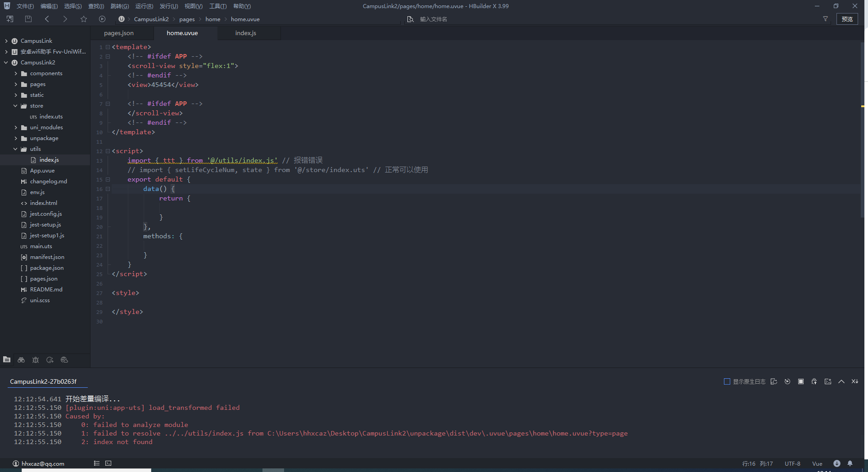Open the bug debug view in the sidebar bottom
Image resolution: width=868 pixels, height=472 pixels.
(36, 360)
